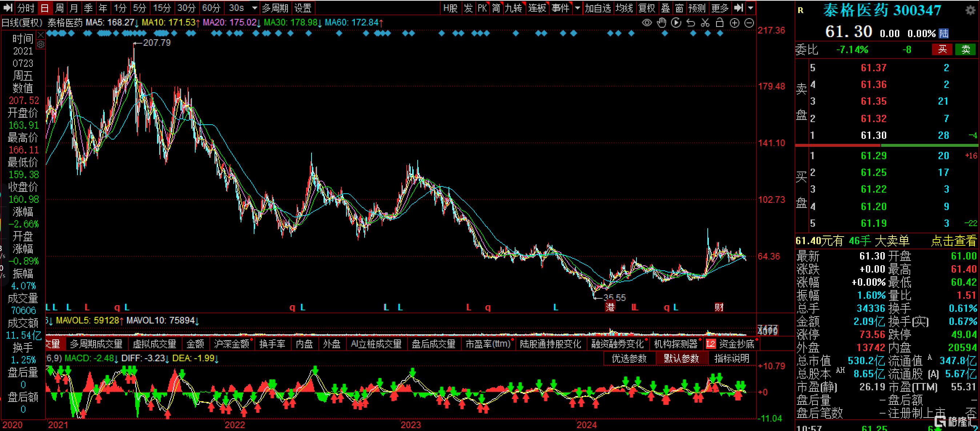Click the 优选参数 button

pyautogui.click(x=629, y=358)
